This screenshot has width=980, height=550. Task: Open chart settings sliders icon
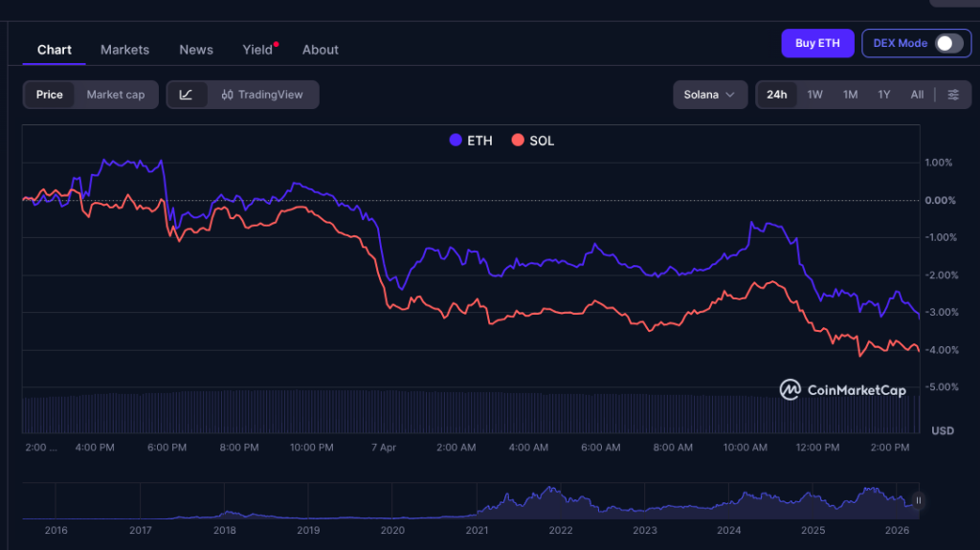(953, 95)
